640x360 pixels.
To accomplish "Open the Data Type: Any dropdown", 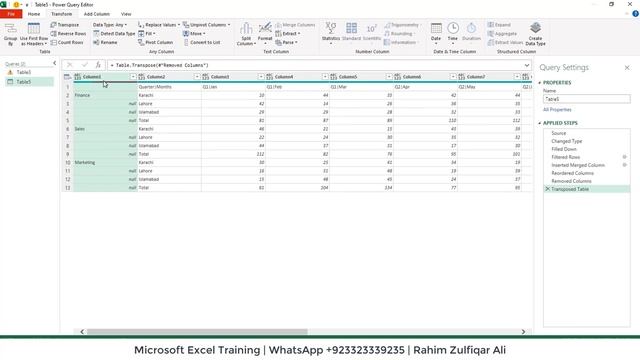I will (x=109, y=25).
